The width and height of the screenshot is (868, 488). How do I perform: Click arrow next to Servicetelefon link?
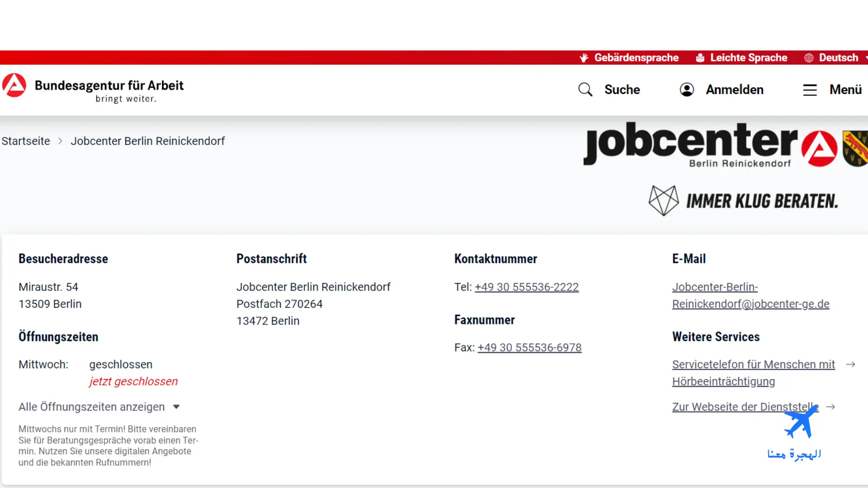pyautogui.click(x=850, y=364)
